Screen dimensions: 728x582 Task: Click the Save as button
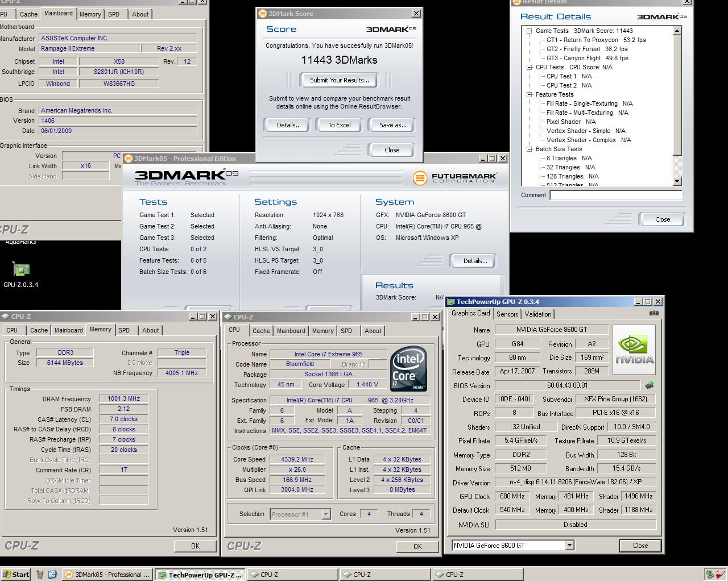[392, 125]
